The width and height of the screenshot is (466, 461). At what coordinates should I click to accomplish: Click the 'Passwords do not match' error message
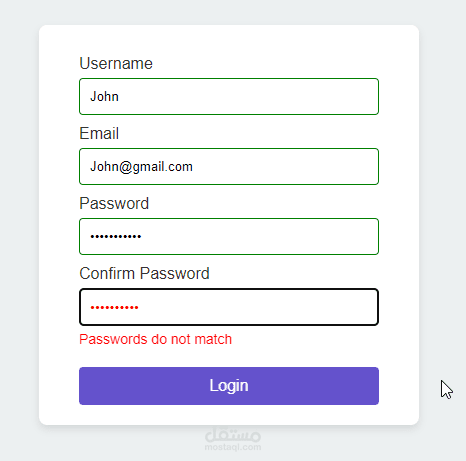coord(155,339)
